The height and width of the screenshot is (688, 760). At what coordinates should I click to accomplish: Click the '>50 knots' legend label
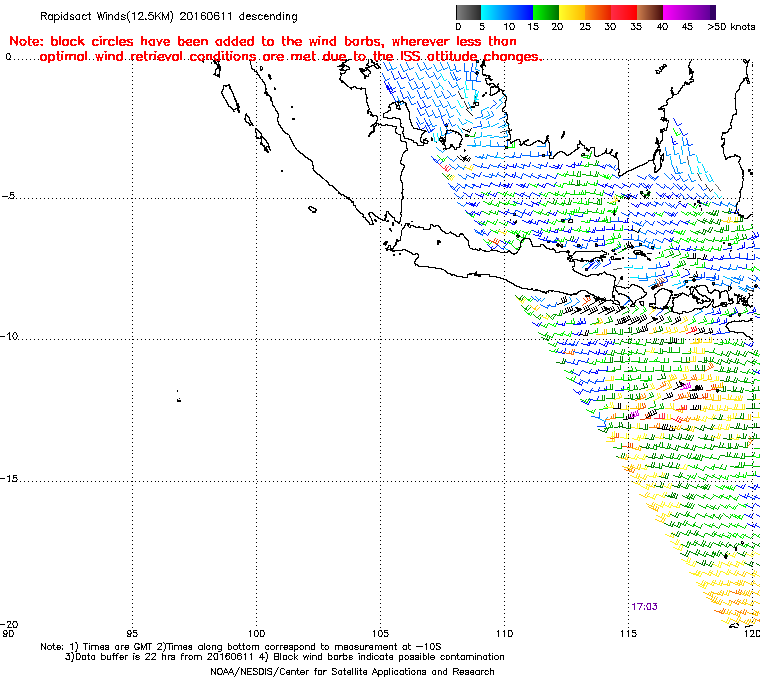pos(731,27)
